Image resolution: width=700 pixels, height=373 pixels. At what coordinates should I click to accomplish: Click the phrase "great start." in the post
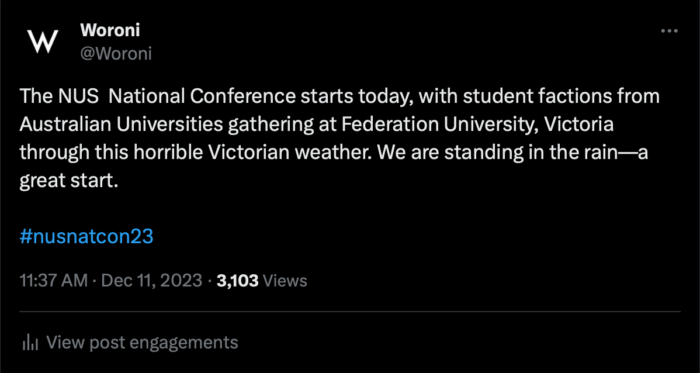pyautogui.click(x=69, y=182)
